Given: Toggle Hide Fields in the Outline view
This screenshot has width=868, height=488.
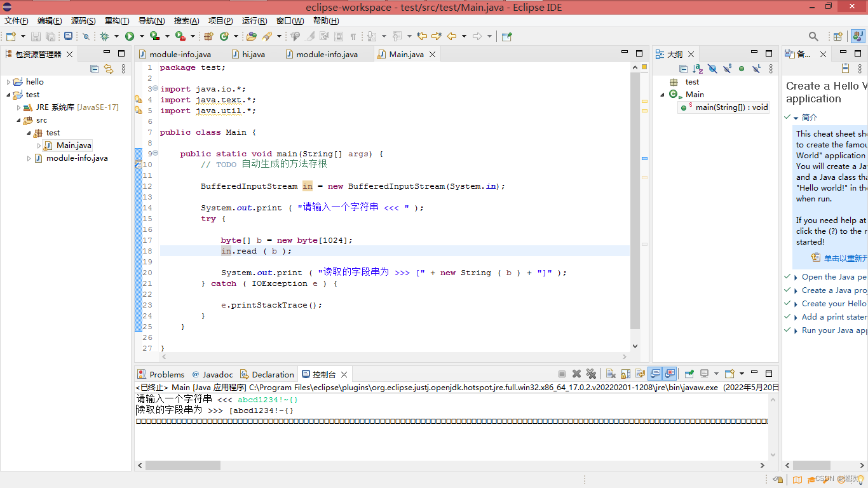Looking at the screenshot, I should (x=712, y=69).
